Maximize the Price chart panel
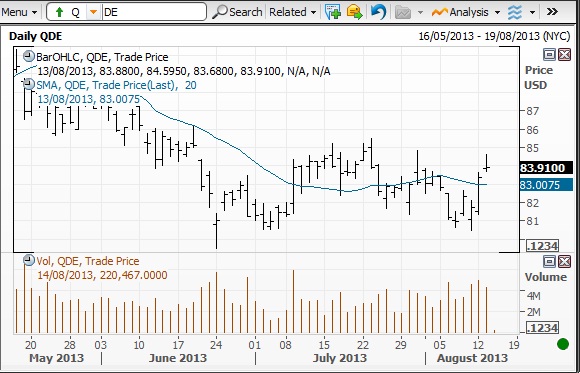The width and height of the screenshot is (580, 373). (x=549, y=55)
